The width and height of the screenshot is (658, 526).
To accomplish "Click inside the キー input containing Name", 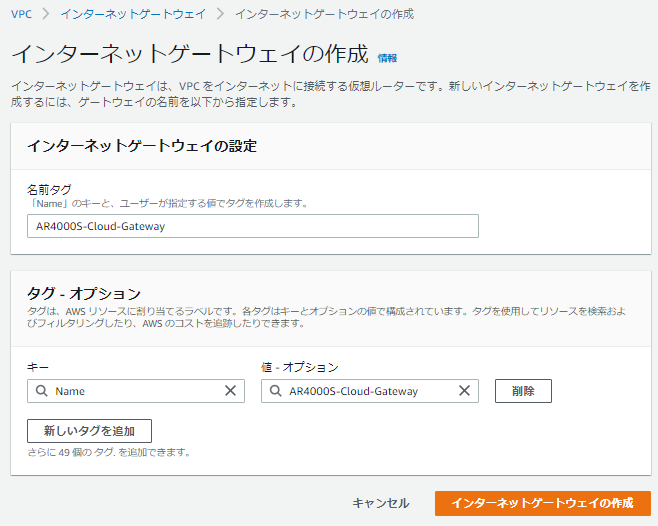I will tap(135, 391).
